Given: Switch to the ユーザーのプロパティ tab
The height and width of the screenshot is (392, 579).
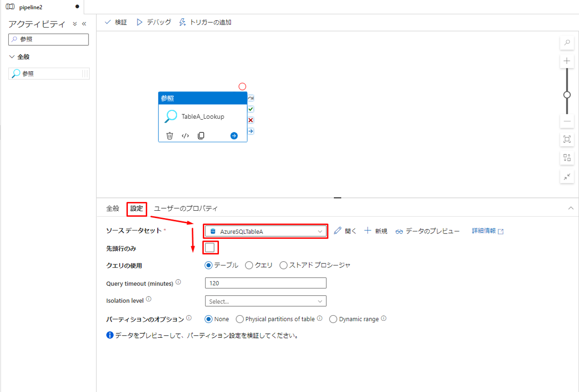Looking at the screenshot, I should pyautogui.click(x=186, y=208).
